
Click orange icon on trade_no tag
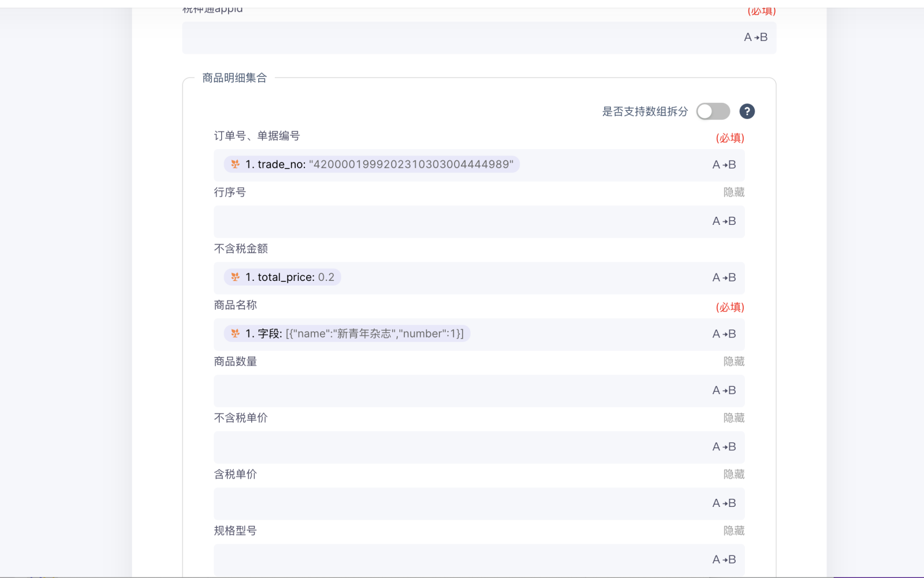[x=236, y=164]
